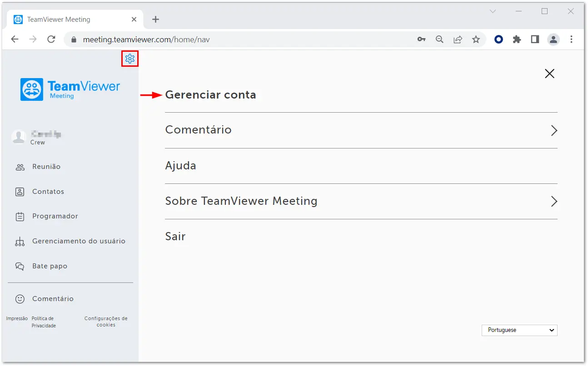Click the TeamViewer Meeting logo
This screenshot has height=366, width=588.
[x=70, y=89]
